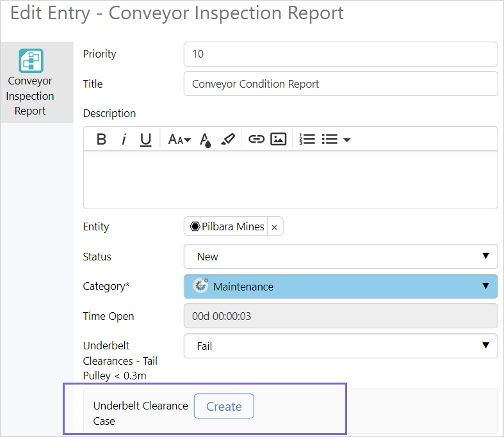Screen dimensions: 504x437
Task: Choose the text color tool
Action: [x=205, y=139]
